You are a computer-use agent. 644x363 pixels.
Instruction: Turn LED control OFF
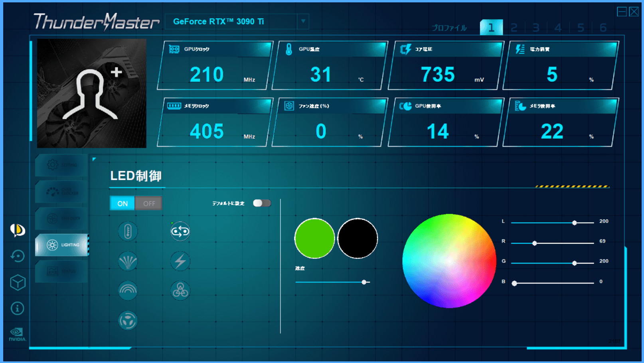tap(149, 203)
